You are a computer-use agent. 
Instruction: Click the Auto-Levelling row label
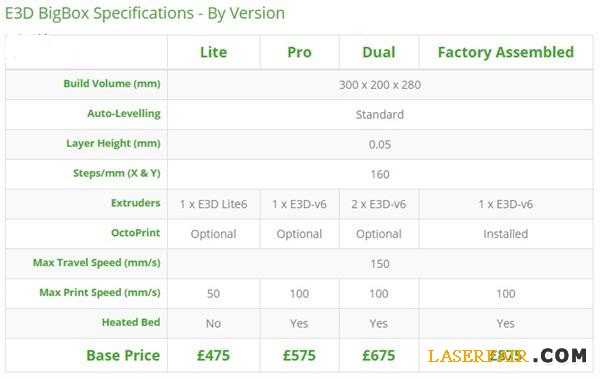[124, 114]
